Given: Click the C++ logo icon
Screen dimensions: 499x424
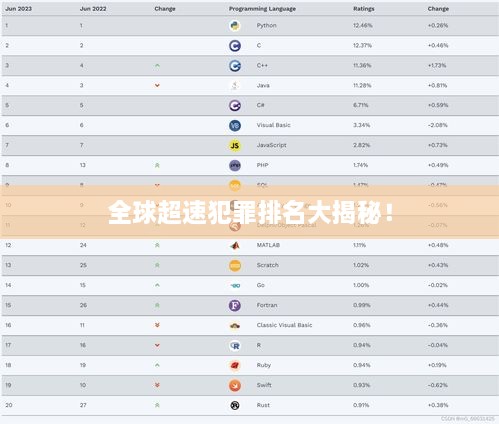Looking at the screenshot, I should (235, 66).
